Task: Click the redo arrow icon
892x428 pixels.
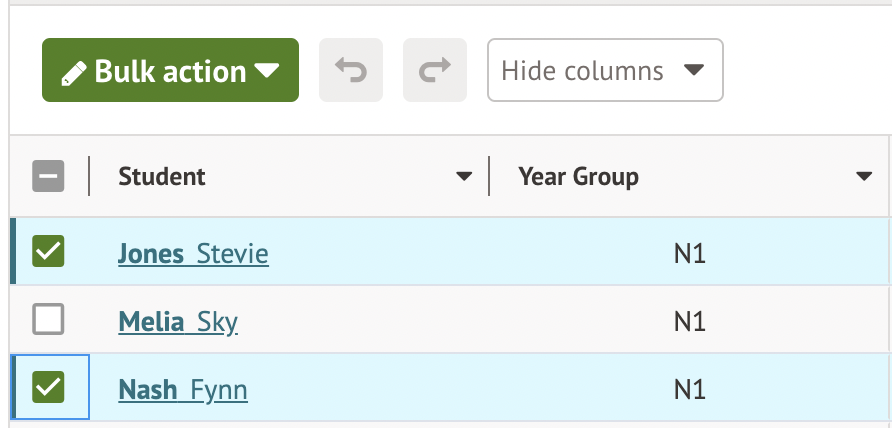Action: point(435,70)
